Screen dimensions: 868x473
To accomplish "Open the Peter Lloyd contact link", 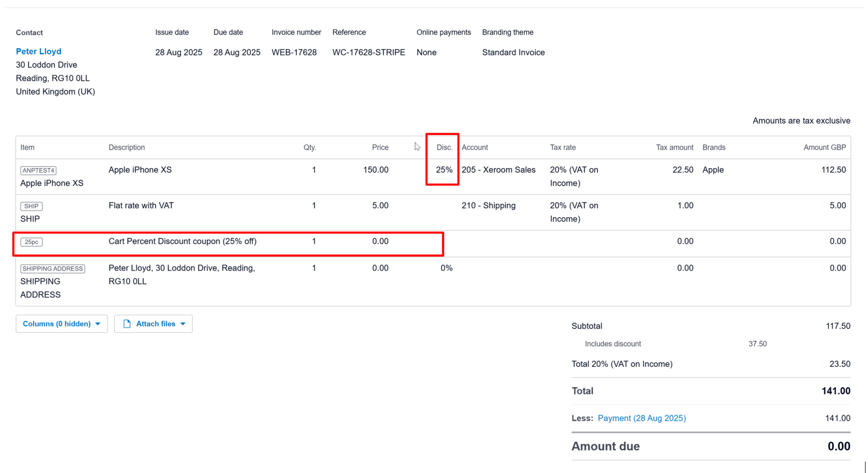I will pyautogui.click(x=38, y=51).
